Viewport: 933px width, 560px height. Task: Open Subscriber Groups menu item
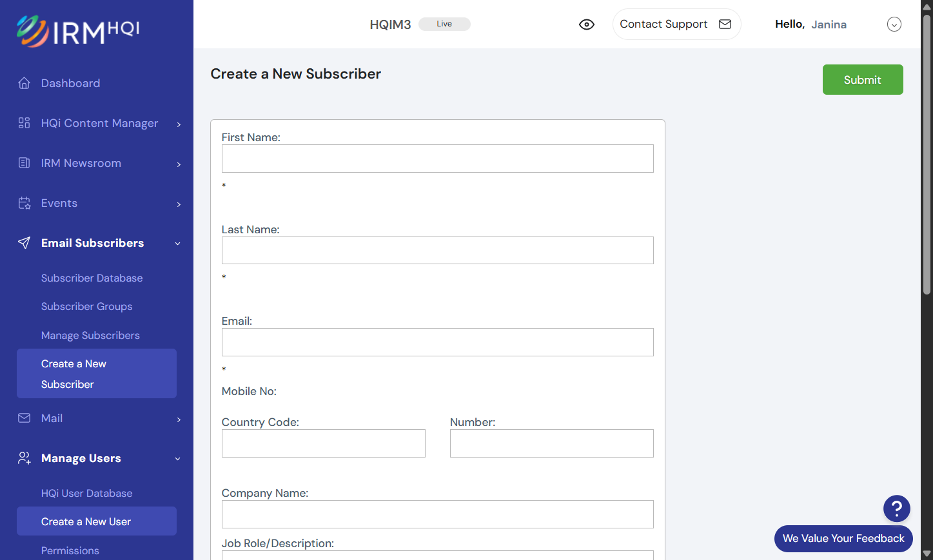click(87, 306)
